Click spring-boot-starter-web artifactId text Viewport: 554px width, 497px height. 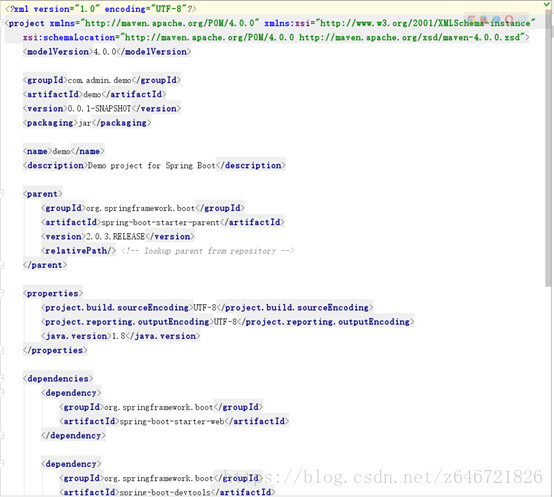click(x=172, y=421)
